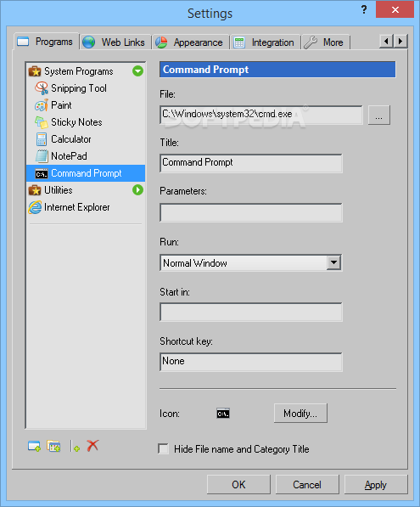This screenshot has width=420, height=507.
Task: Select Paint in the programs list
Action: click(86, 105)
